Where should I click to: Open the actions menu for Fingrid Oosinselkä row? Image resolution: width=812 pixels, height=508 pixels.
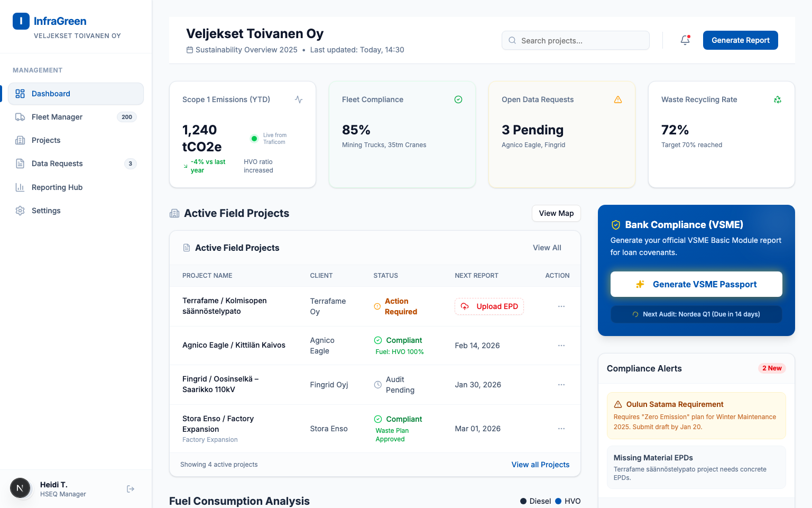[x=561, y=385]
